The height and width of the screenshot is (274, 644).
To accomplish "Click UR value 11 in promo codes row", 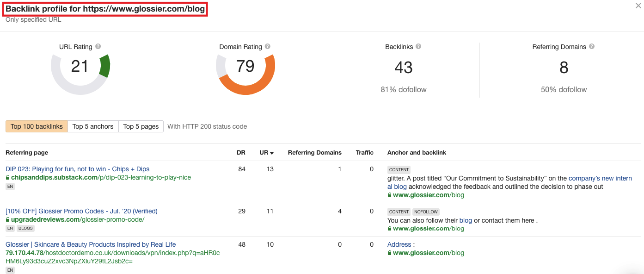I will point(270,211).
